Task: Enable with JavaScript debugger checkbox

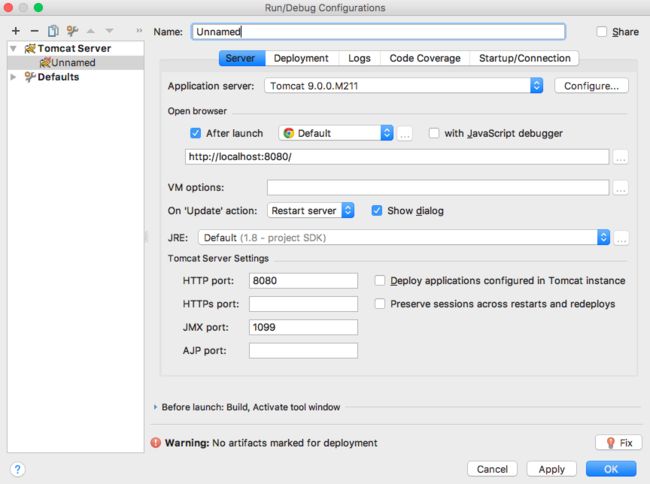Action: click(x=434, y=133)
